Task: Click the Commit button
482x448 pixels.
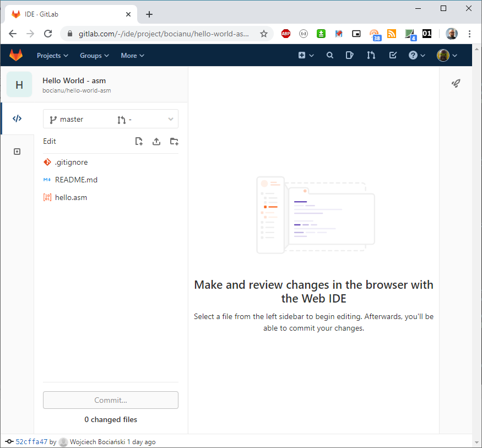Action: coord(110,400)
